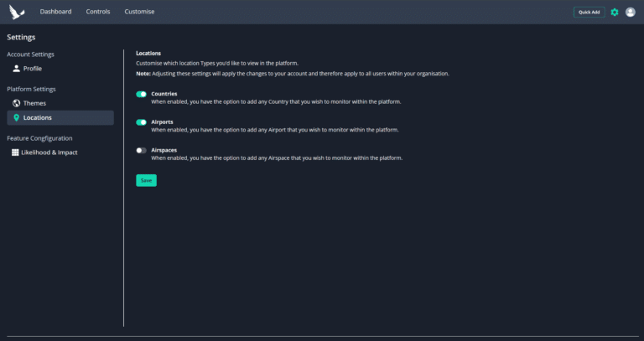This screenshot has height=341, width=644.
Task: Click the globe icon next to Themes
Action: pos(17,103)
